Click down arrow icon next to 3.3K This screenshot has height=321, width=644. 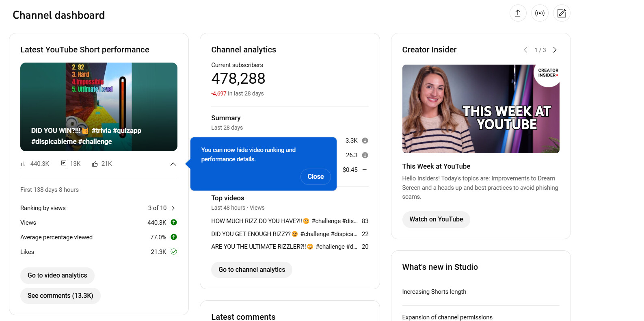[x=365, y=141]
